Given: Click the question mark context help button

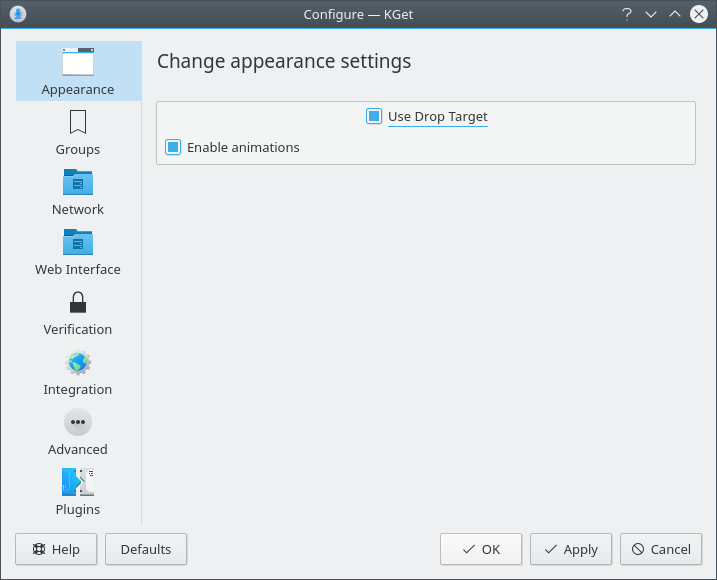Looking at the screenshot, I should (x=626, y=14).
